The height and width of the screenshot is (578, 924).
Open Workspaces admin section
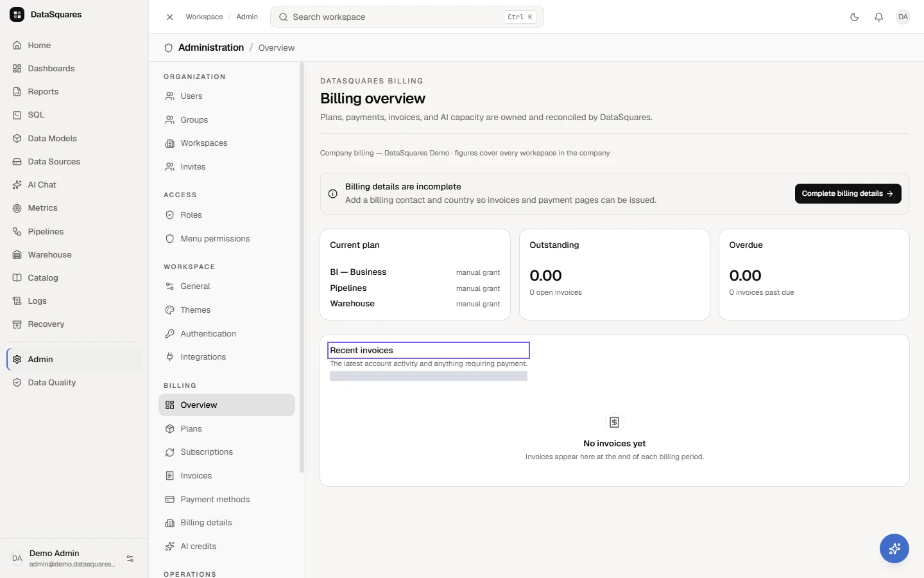[227, 143]
